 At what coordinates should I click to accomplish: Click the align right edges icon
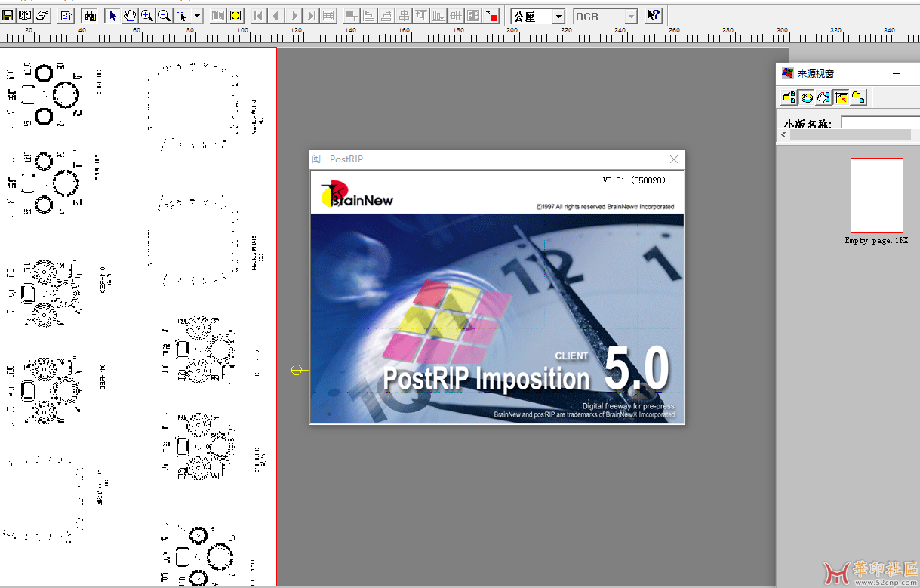[x=386, y=15]
